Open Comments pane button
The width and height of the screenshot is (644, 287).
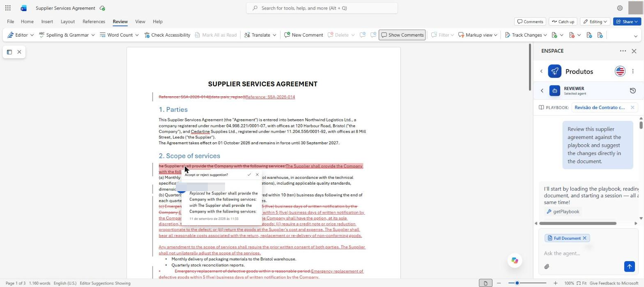coord(530,21)
